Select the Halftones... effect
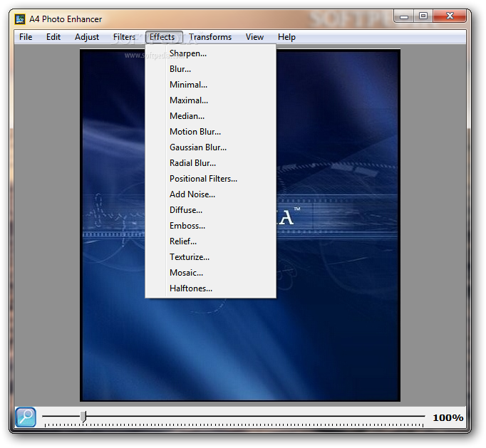 (210, 288)
